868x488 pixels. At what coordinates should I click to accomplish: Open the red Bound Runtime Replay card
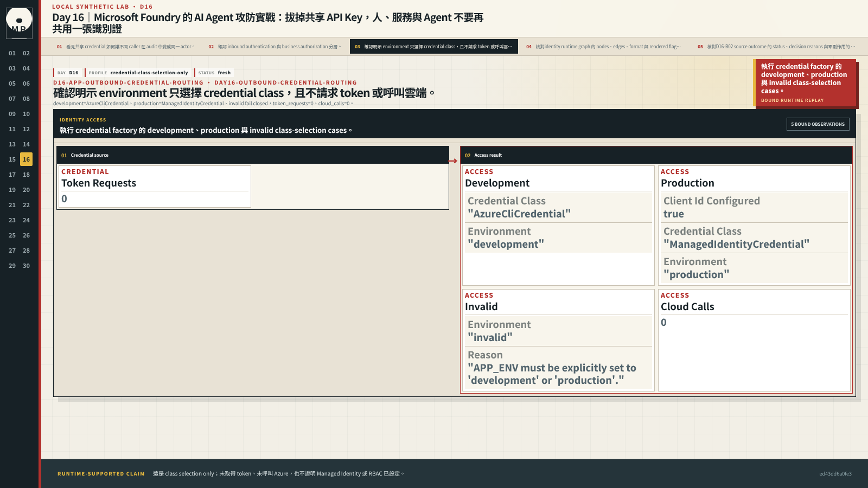tap(805, 83)
